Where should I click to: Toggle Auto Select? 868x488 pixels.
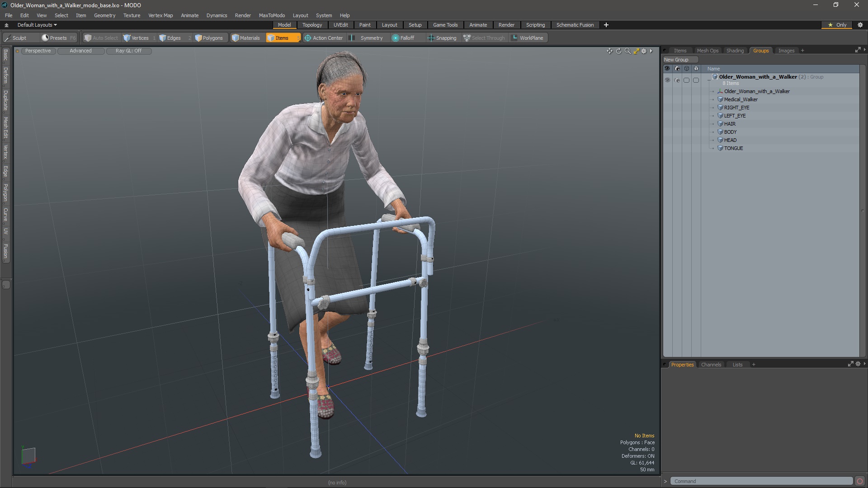[x=101, y=38]
